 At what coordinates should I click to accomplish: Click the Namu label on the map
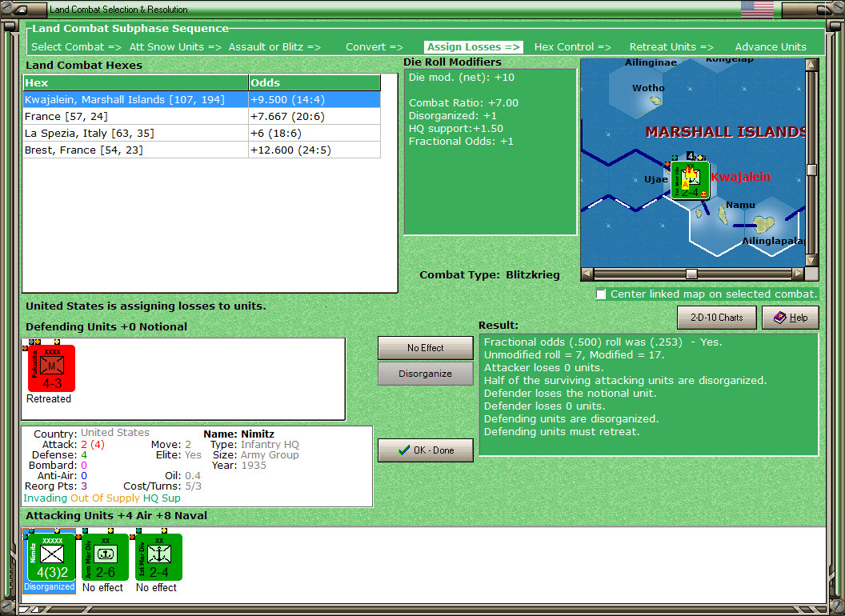pos(740,205)
